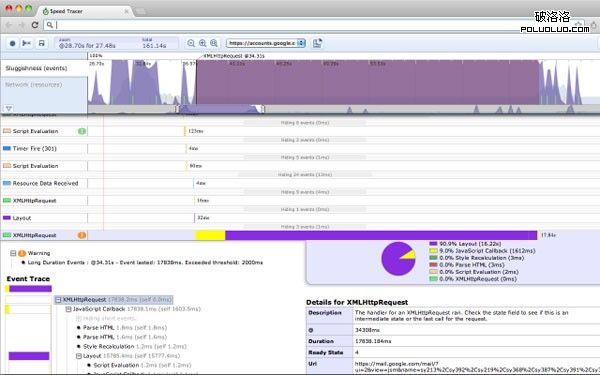Click the right handle of the overview timeline selection

tap(262, 109)
